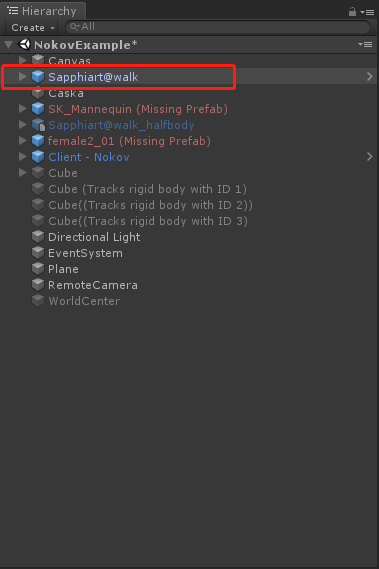Viewport: 379px width, 569px height.
Task: Open the NokovExample scene context menu icon
Action: click(x=365, y=45)
